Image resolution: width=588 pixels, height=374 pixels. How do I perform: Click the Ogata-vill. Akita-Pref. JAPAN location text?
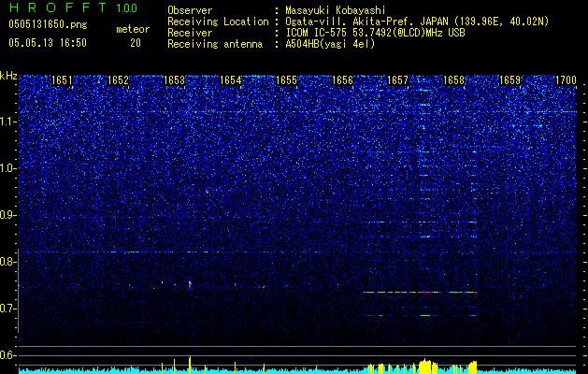pyautogui.click(x=417, y=22)
